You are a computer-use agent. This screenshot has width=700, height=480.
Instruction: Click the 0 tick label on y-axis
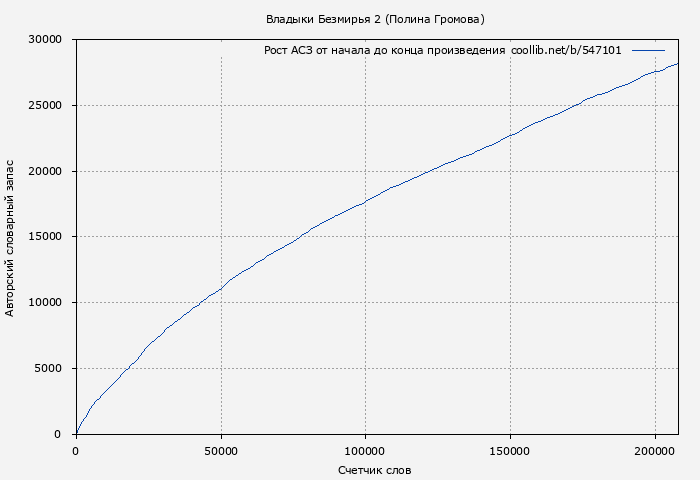click(58, 434)
